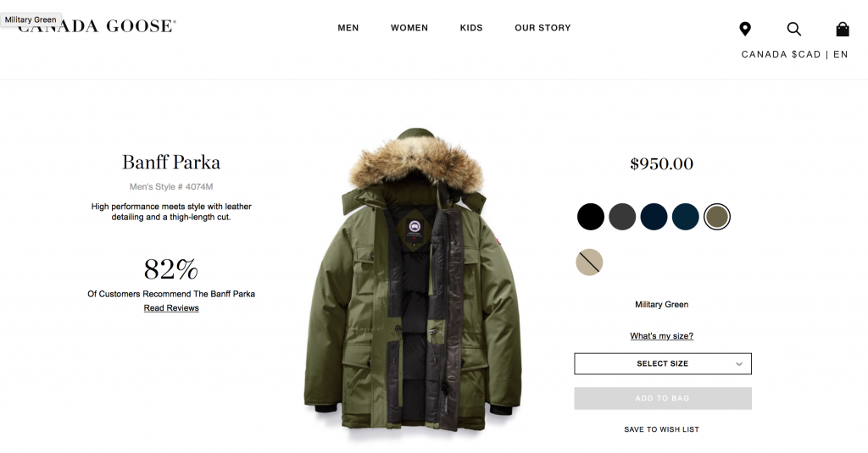The image size is (868, 453).
Task: Choose the graphite grey color swatch
Action: [622, 216]
